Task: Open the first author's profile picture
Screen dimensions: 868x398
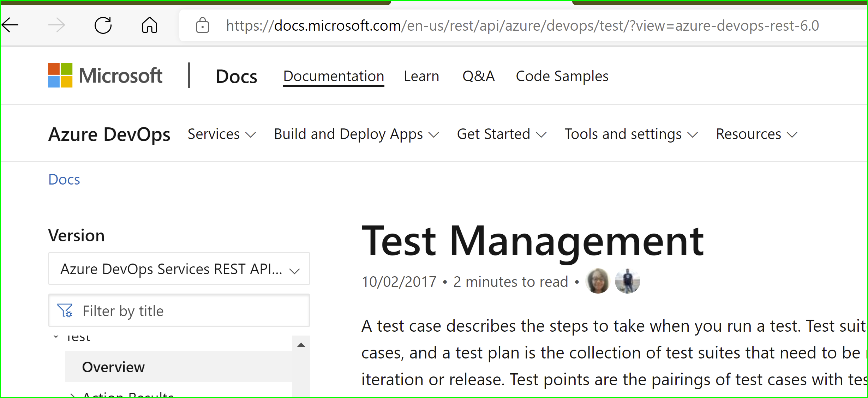Action: [x=598, y=281]
